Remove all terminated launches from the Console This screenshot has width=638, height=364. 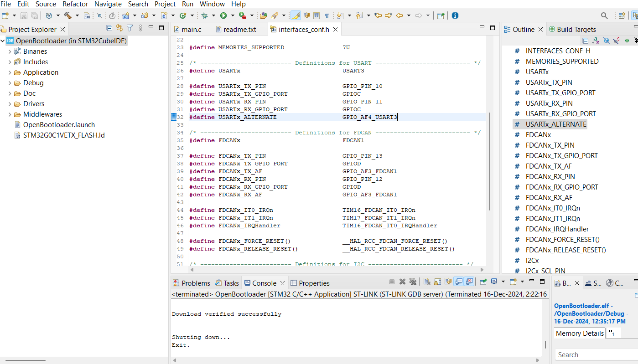(x=413, y=282)
